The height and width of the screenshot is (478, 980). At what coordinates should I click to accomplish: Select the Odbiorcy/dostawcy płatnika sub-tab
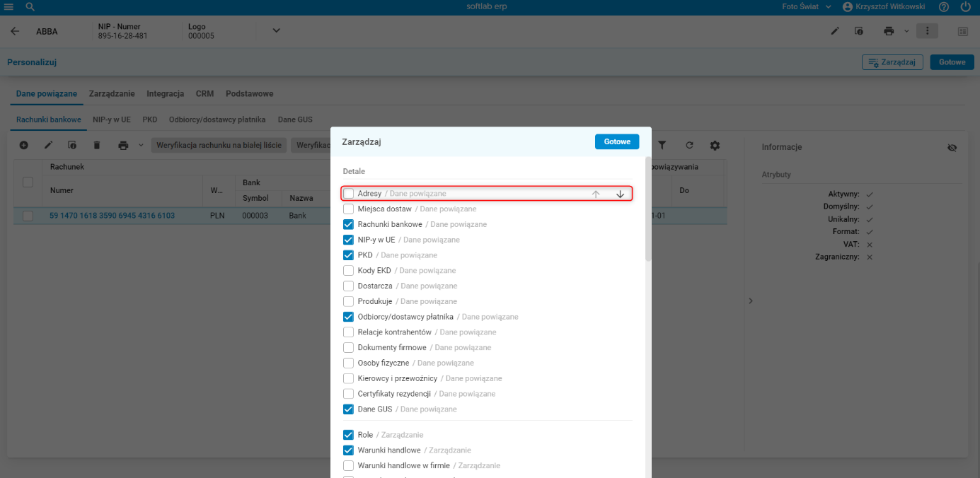click(217, 119)
